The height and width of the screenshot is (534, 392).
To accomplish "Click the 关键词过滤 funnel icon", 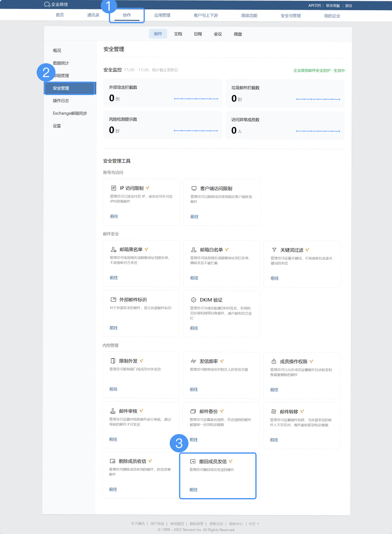I will pyautogui.click(x=274, y=250).
